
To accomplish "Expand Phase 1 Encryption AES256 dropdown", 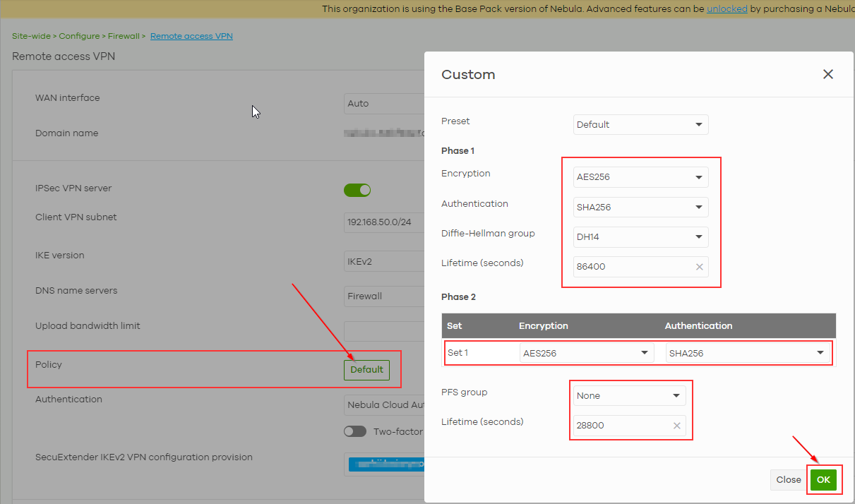I will (640, 177).
